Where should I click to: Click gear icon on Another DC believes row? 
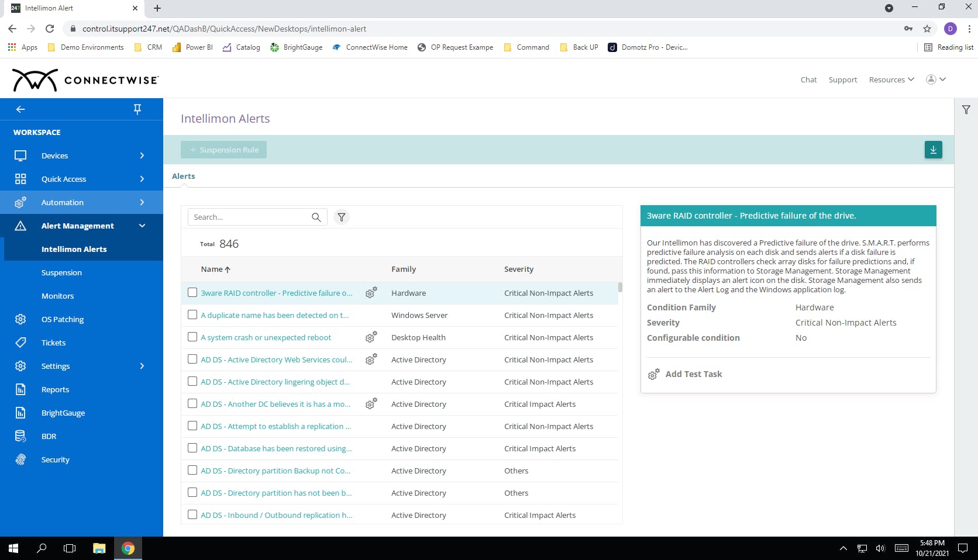pyautogui.click(x=371, y=403)
